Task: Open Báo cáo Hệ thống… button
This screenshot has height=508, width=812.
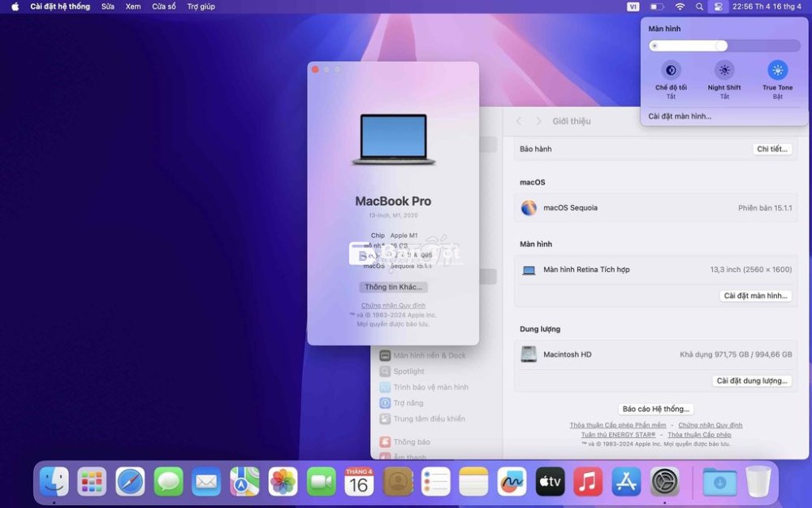Action: [655, 409]
